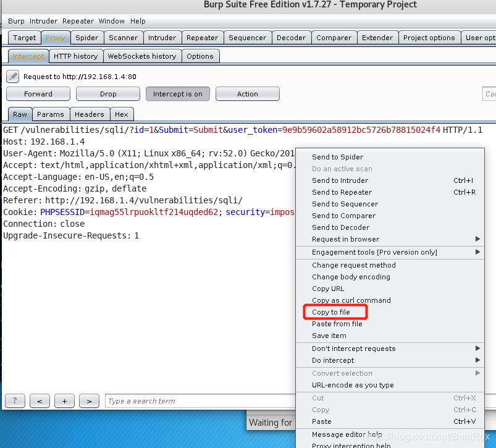The width and height of the screenshot is (496, 448).
Task: Choose Copy URL
Action: pos(390,289)
